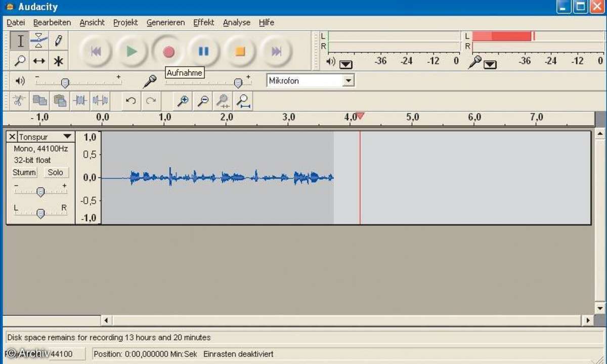Viewport: 607px width, 364px height.
Task: Open the Ansicht menu
Action: 92,23
